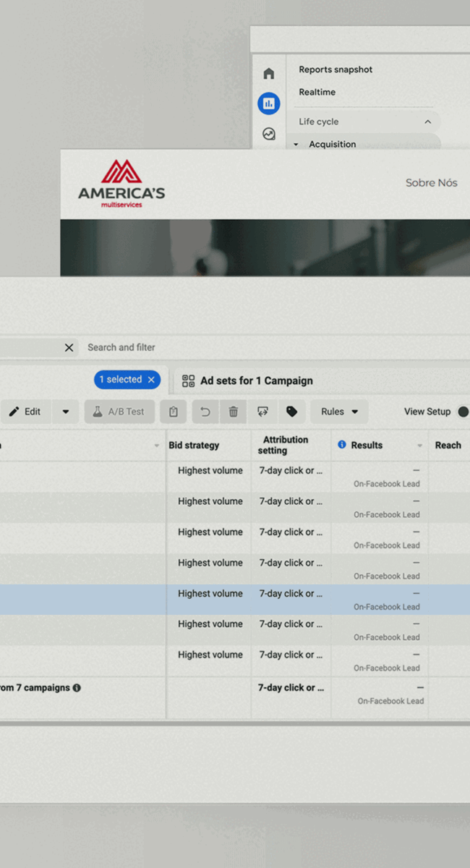Collapse the Acquisition tree item
This screenshot has width=470, height=868.
click(x=296, y=145)
